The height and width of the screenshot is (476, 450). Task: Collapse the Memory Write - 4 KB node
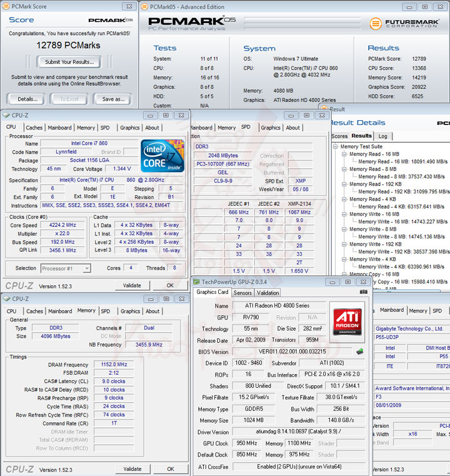(344, 259)
